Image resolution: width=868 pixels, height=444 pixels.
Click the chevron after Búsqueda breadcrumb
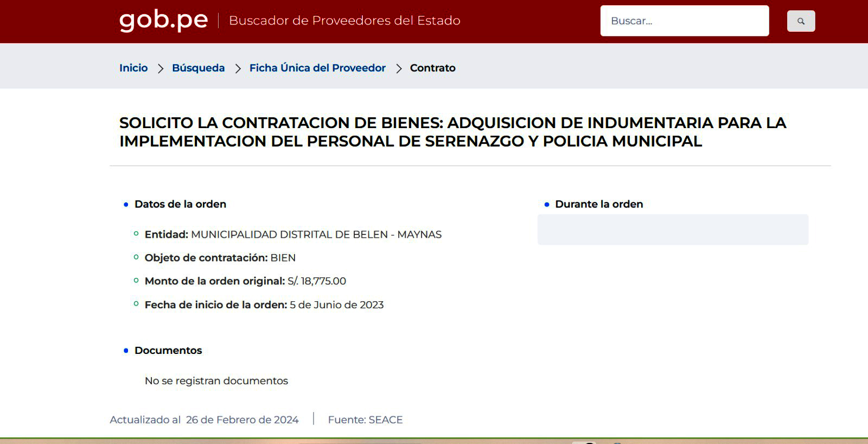[x=238, y=68]
